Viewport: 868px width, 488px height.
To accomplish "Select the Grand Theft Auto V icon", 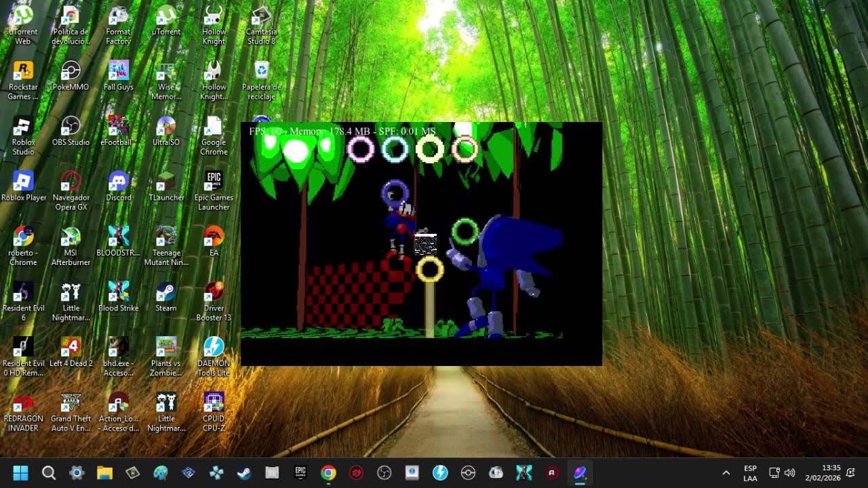I will (71, 412).
